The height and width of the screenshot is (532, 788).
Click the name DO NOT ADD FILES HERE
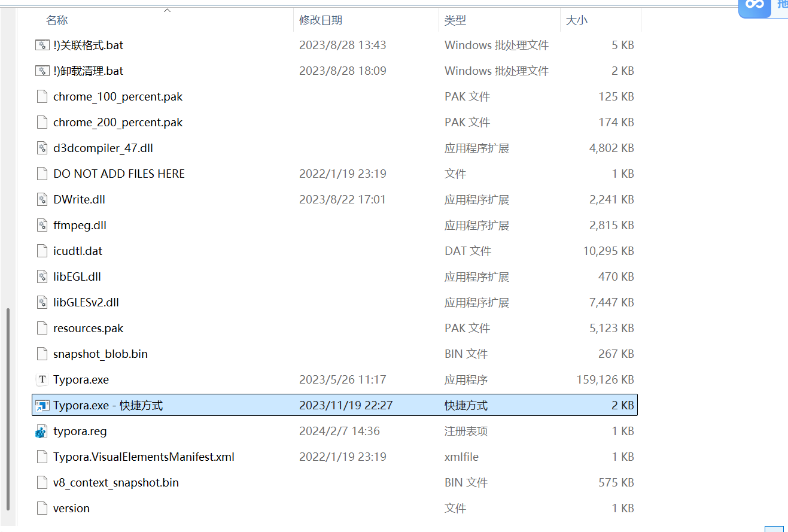click(x=119, y=174)
